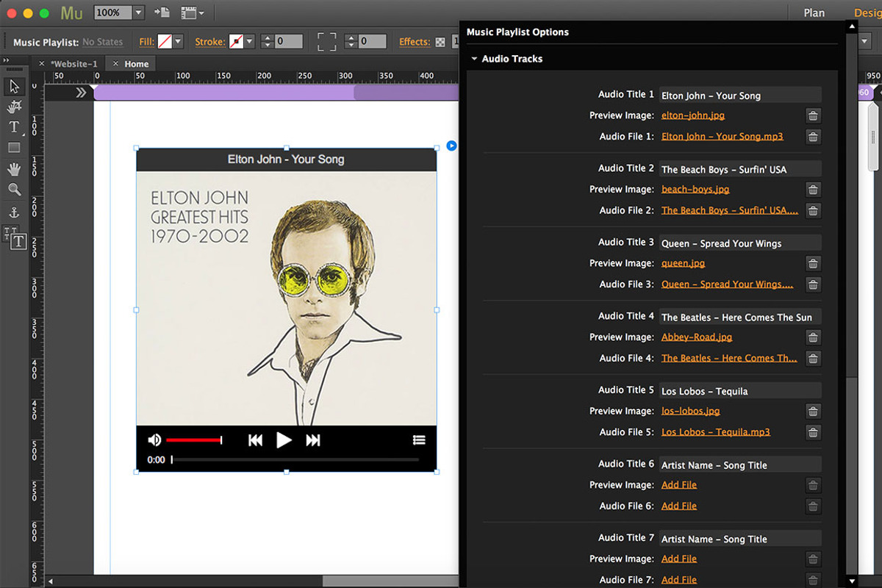Edit the Audio Title 1 field
Image resolution: width=882 pixels, height=588 pixels.
(739, 95)
